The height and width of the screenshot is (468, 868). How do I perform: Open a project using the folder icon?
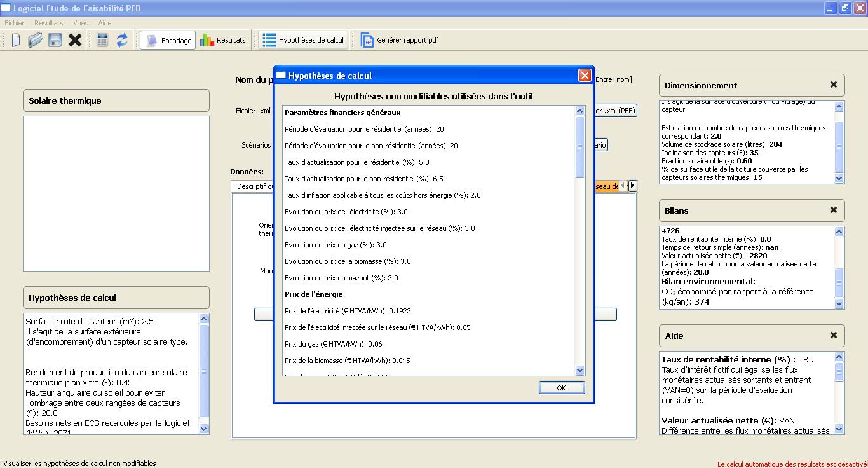(36, 40)
